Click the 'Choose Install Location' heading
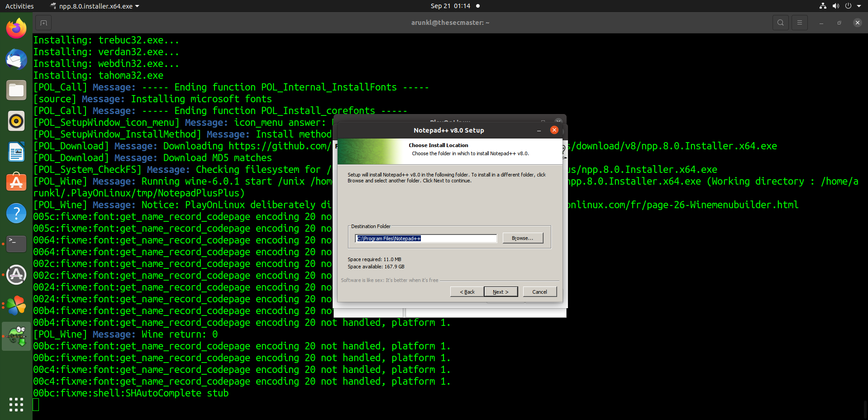 point(438,145)
